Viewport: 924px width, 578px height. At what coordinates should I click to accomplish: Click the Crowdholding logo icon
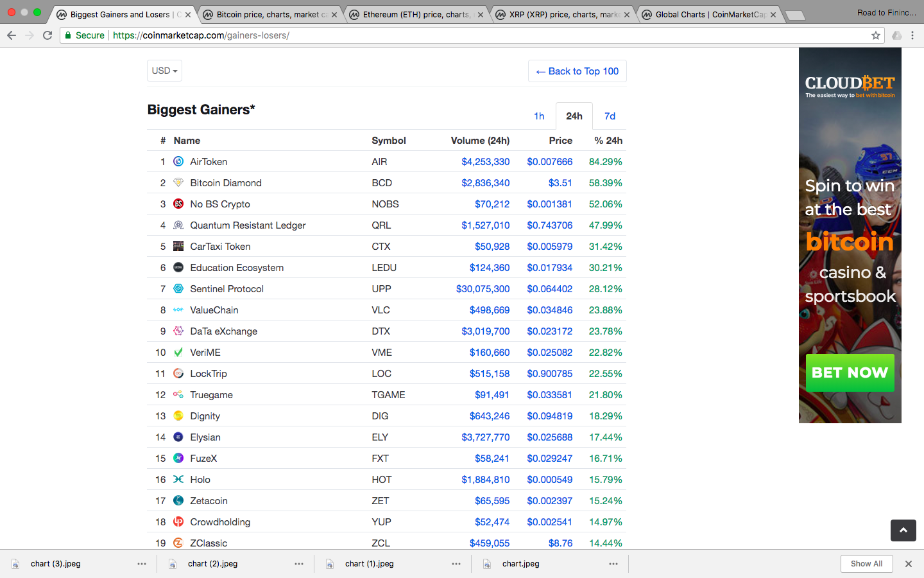178,521
